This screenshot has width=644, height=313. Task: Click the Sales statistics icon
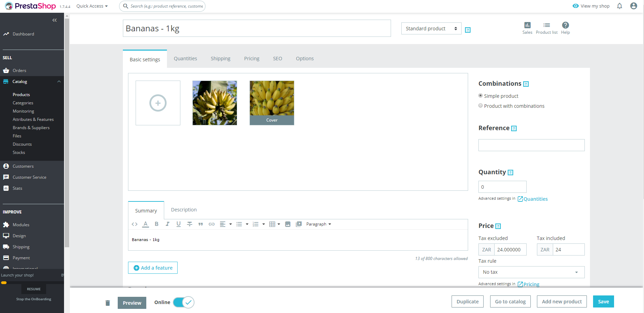[527, 25]
